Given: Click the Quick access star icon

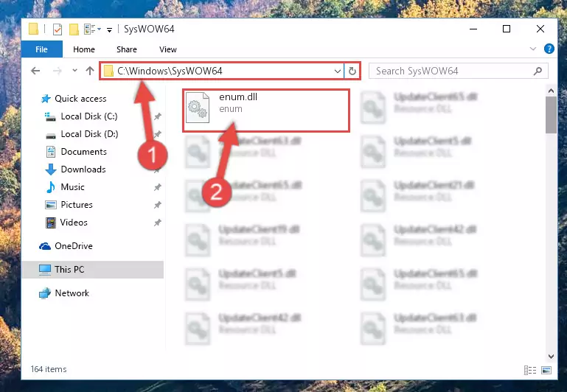Looking at the screenshot, I should coord(46,99).
